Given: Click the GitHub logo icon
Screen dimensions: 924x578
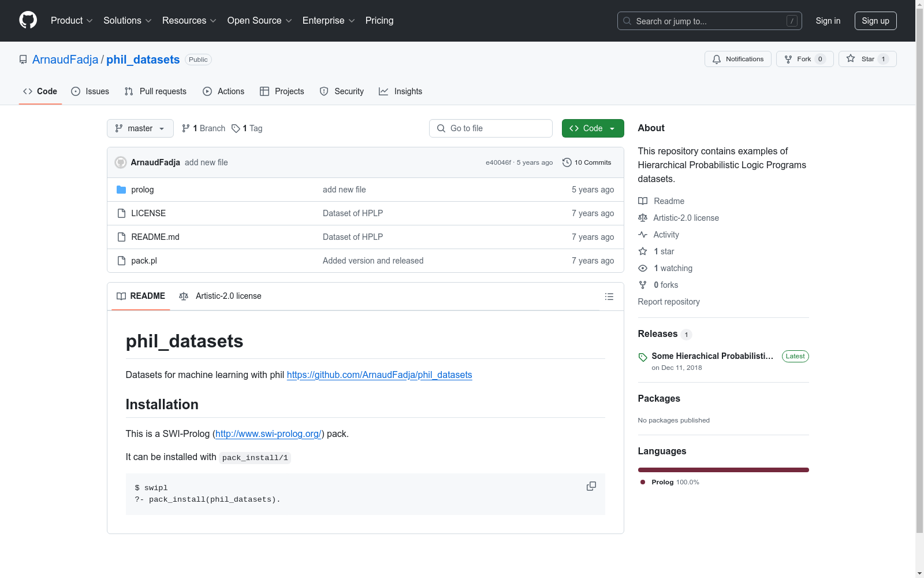Looking at the screenshot, I should pos(28,20).
